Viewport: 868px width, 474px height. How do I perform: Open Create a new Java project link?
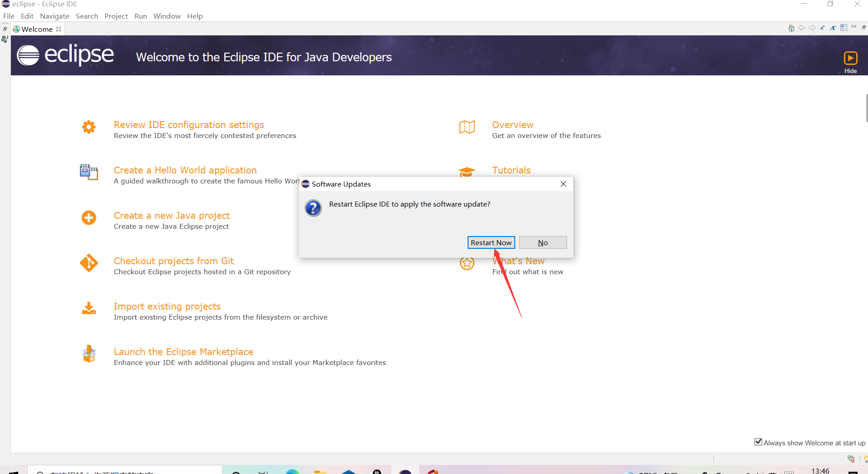coord(172,216)
